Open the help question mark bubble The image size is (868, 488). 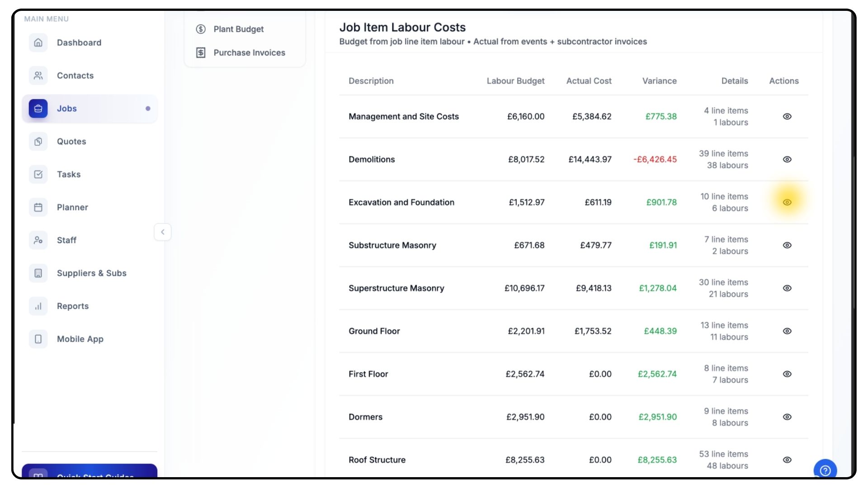(825, 470)
